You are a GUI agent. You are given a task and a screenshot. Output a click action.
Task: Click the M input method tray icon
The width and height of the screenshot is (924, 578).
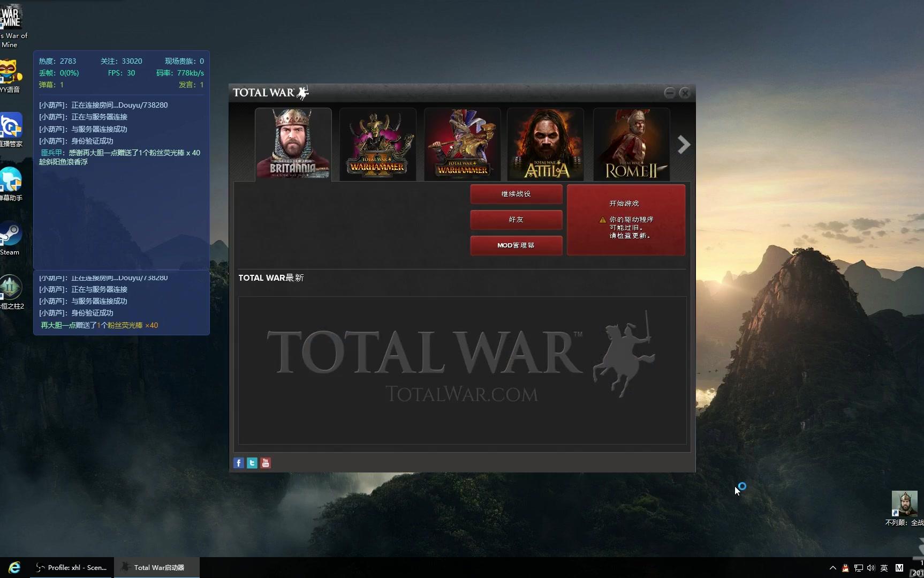[899, 568]
